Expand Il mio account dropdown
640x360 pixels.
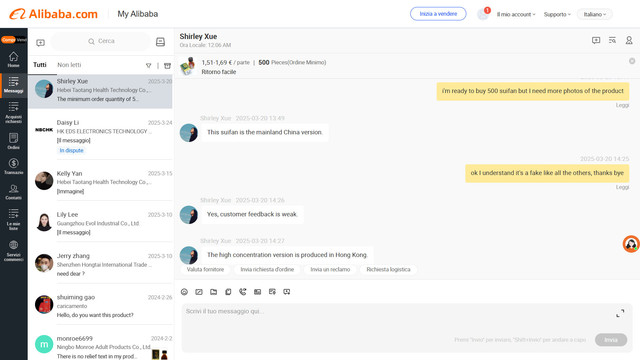click(x=516, y=14)
